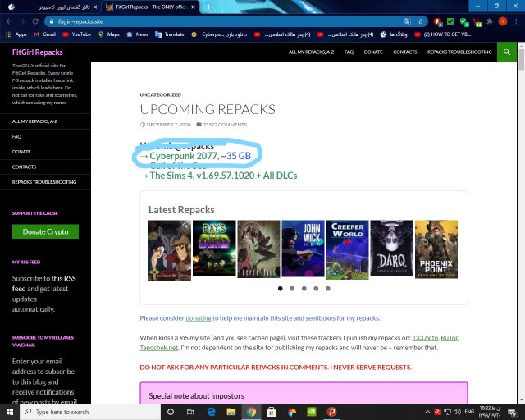Screen dimensions: 525x420
Task: Select the third carousel dot
Action: (x=304, y=289)
